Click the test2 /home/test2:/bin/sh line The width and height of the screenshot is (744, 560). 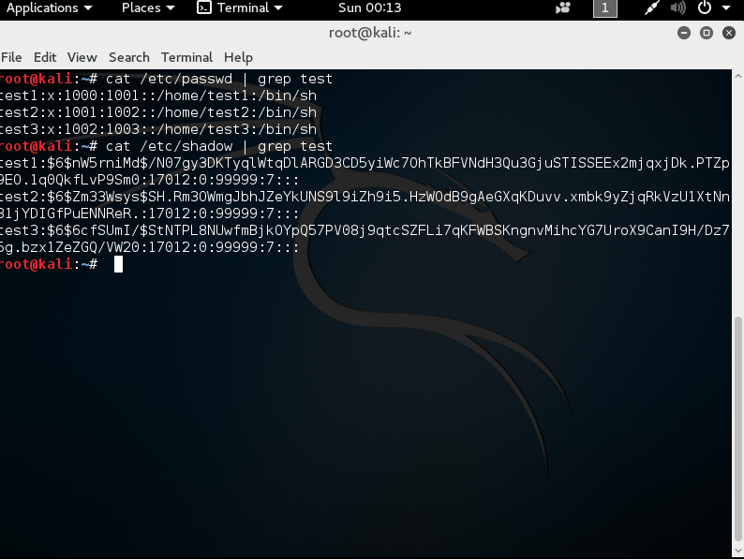point(158,112)
